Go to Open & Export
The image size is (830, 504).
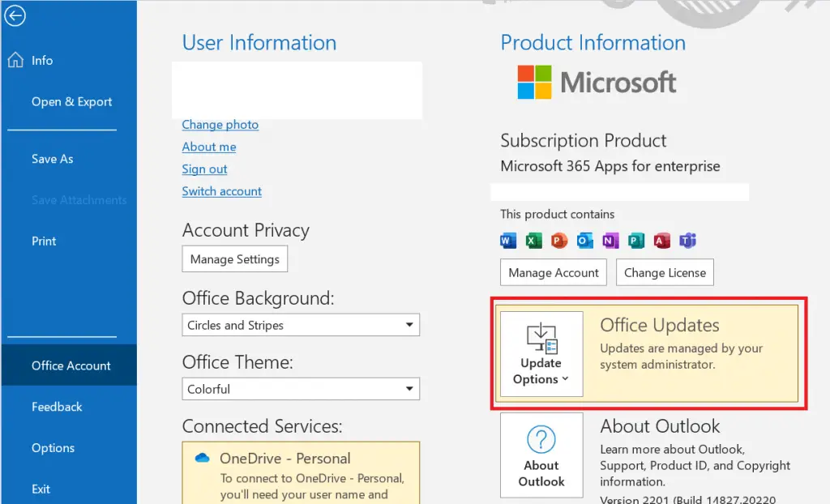coord(71,101)
